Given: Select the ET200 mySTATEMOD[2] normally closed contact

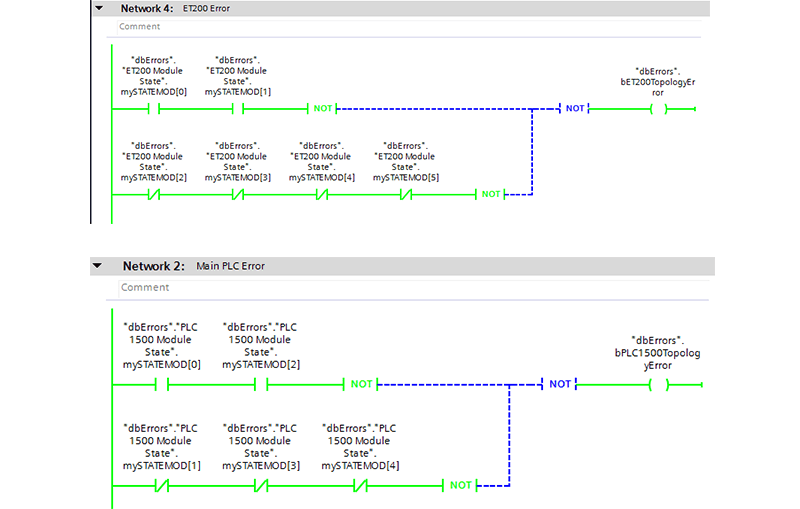Looking at the screenshot, I should click(154, 194).
